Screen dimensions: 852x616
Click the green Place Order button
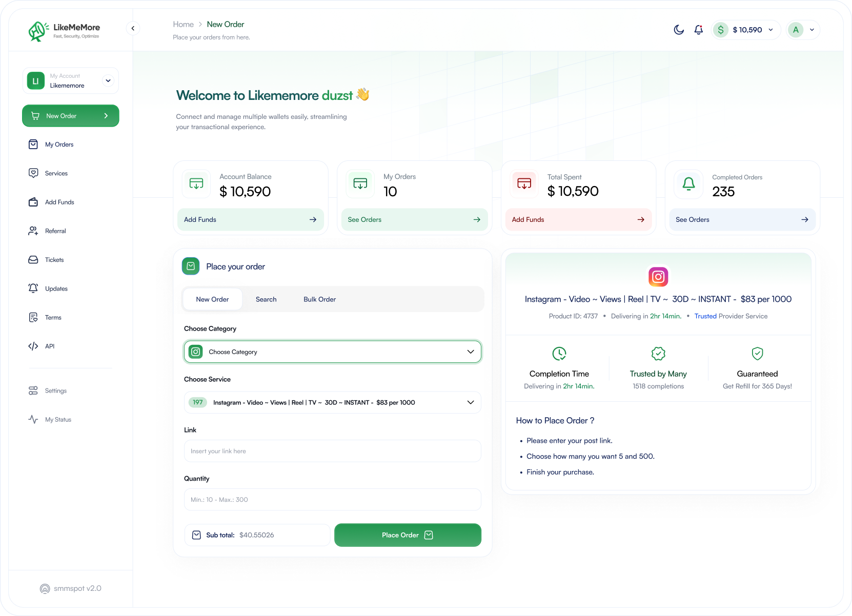408,535
